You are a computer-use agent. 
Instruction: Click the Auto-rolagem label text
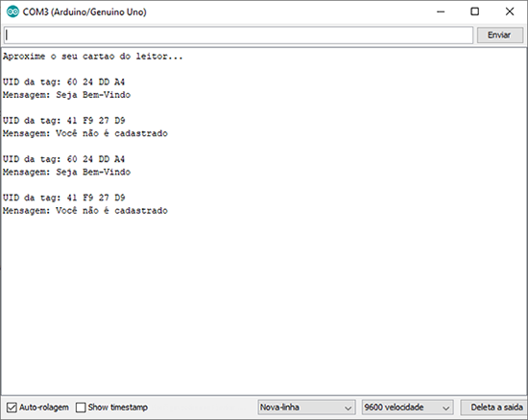(x=44, y=408)
